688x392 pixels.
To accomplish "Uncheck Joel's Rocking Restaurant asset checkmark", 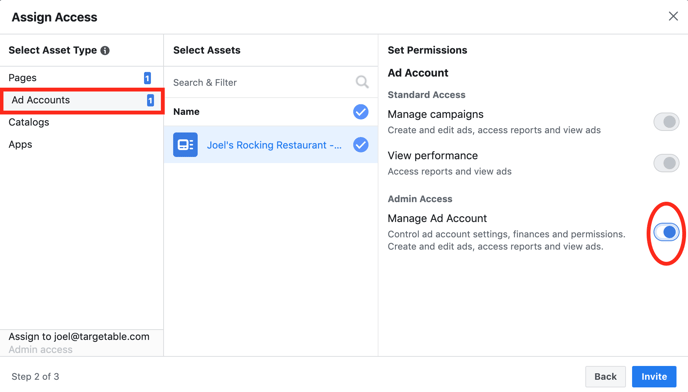I will pyautogui.click(x=361, y=144).
